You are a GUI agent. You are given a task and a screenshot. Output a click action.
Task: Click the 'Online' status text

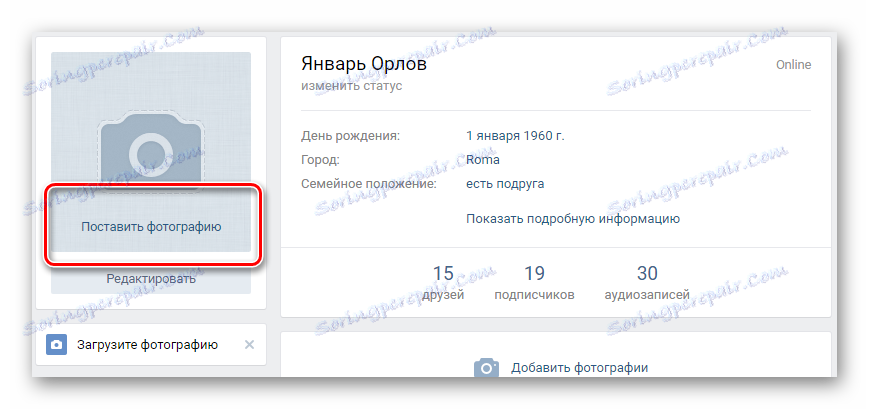pyautogui.click(x=793, y=65)
